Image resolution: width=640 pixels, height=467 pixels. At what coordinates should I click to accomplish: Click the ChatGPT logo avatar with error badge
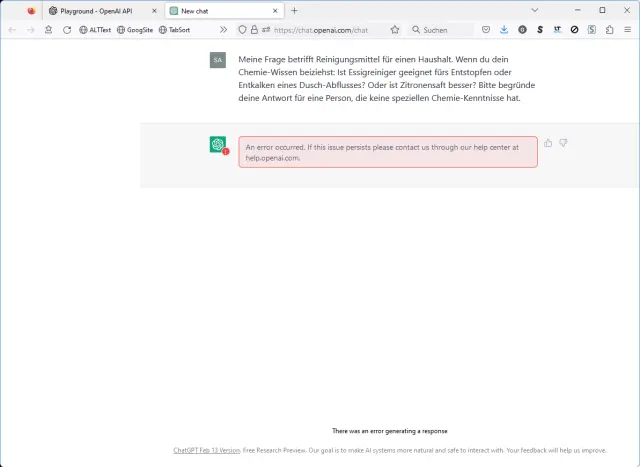(x=218, y=144)
